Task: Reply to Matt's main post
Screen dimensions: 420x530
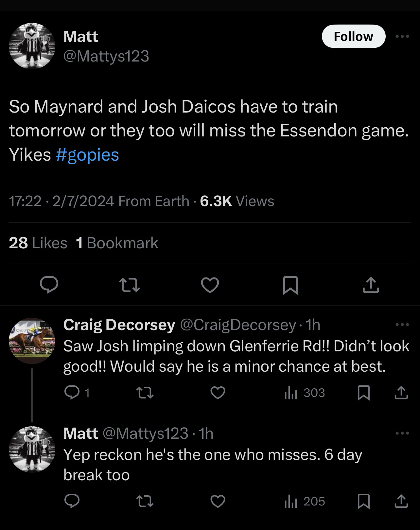Action: pos(49,284)
